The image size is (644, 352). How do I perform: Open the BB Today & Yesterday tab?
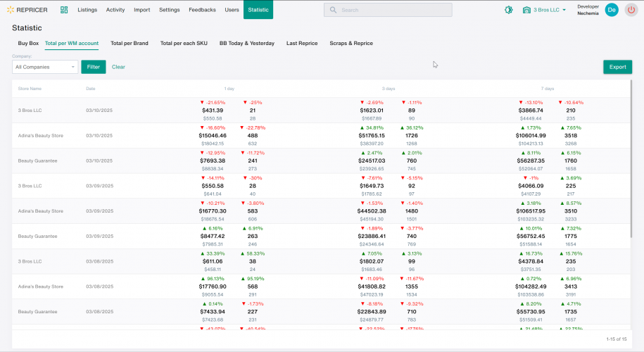247,43
